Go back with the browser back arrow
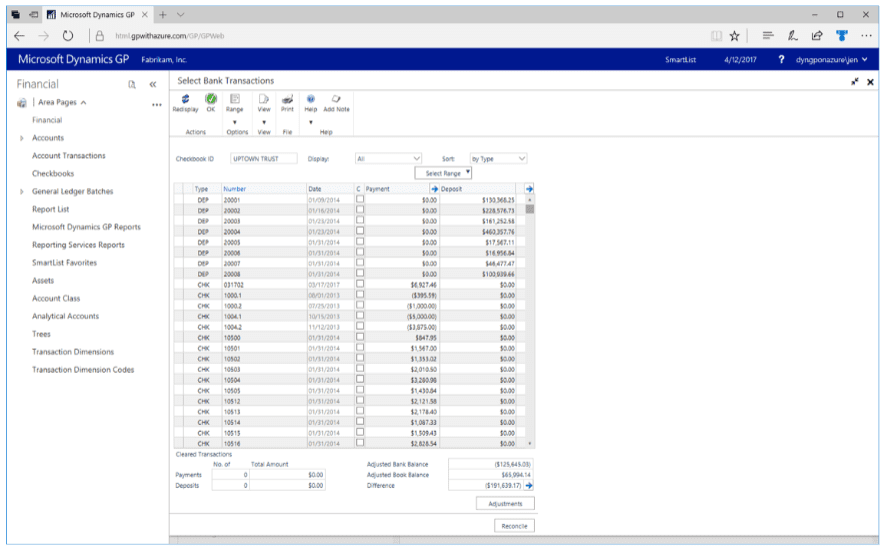 [19, 36]
